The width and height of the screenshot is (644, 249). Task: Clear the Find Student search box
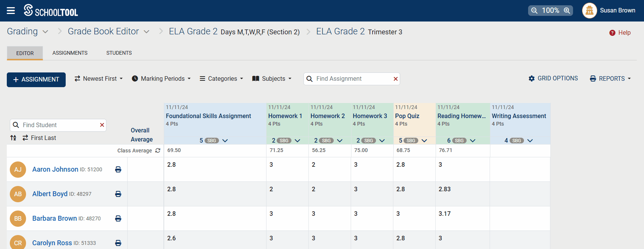[102, 125]
